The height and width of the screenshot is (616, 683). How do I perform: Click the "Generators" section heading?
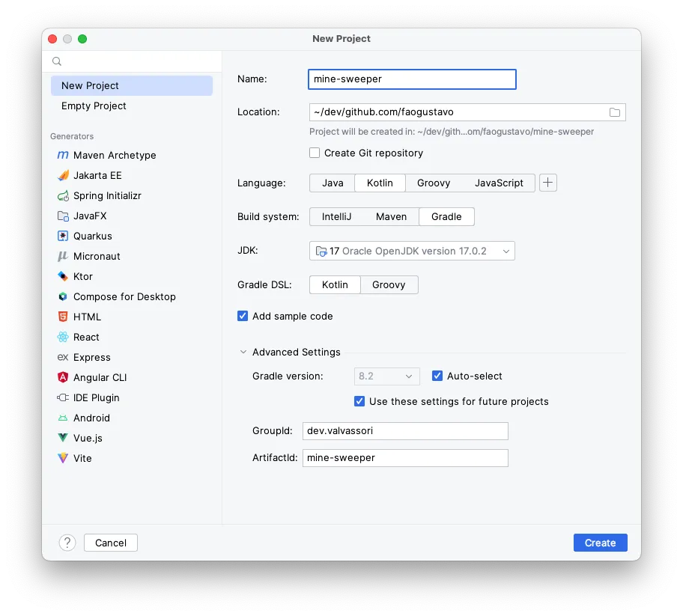pos(72,136)
